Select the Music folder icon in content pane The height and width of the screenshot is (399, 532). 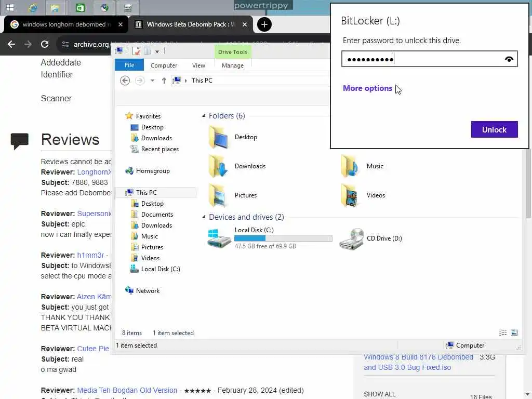click(350, 166)
